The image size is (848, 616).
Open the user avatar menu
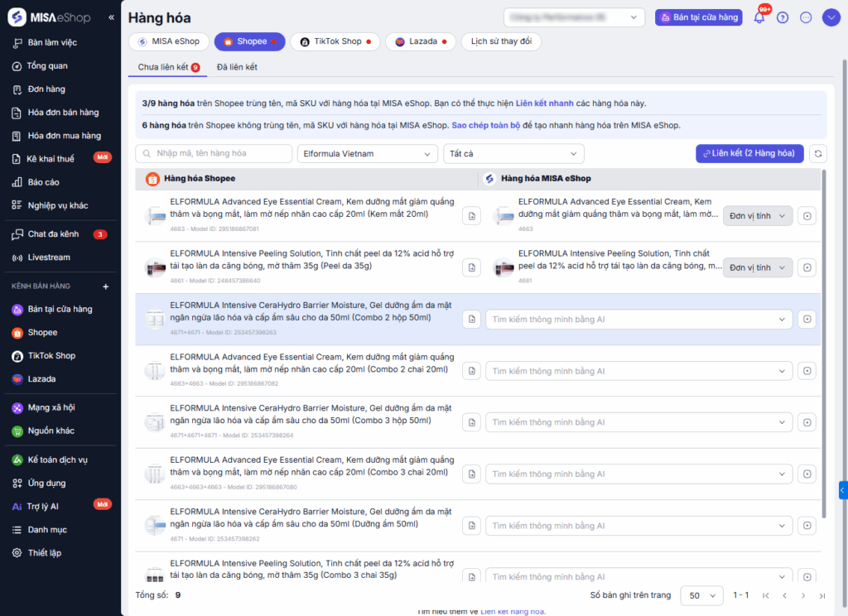click(x=831, y=17)
